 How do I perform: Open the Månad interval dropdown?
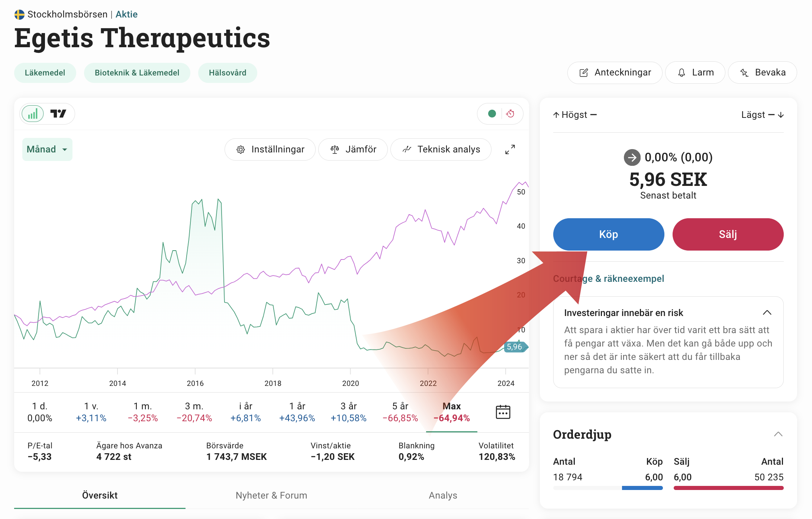coord(47,149)
